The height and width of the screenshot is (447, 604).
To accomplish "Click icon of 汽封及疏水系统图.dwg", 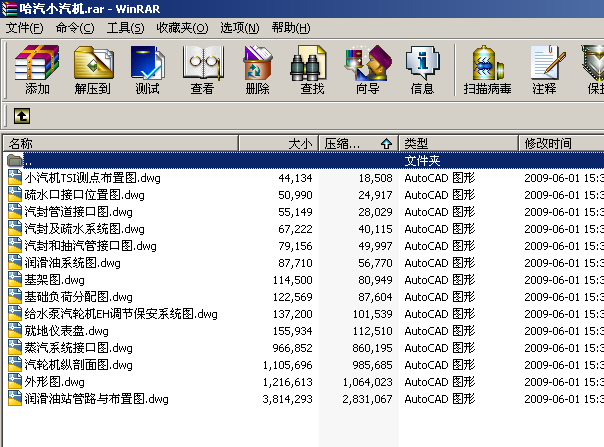I will tap(15, 228).
